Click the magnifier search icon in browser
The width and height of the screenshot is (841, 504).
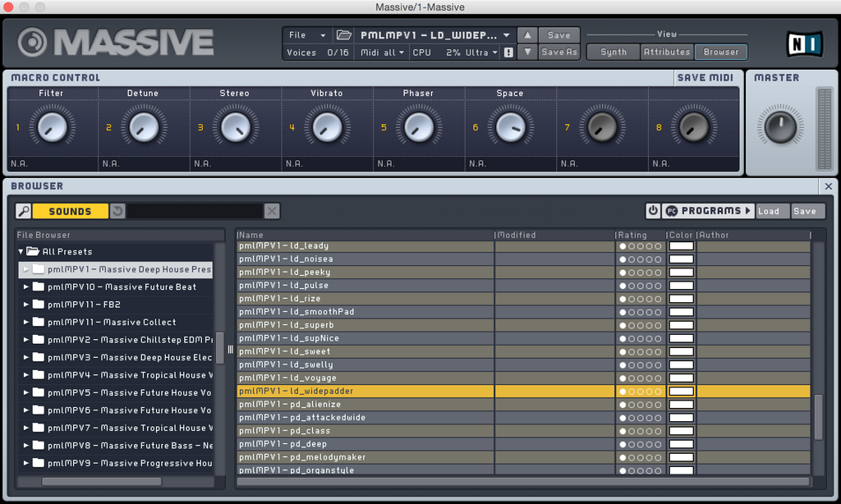(24, 211)
